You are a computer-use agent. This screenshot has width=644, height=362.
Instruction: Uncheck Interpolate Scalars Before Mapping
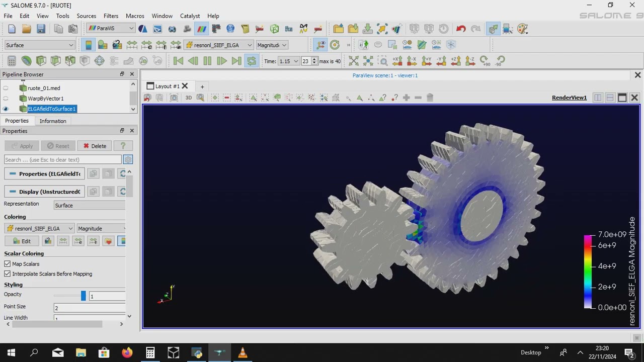coord(8,274)
